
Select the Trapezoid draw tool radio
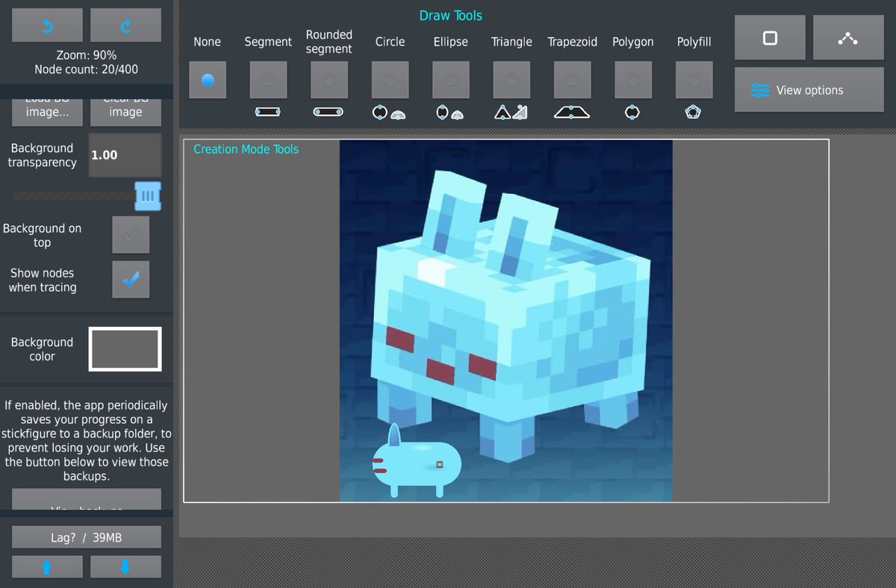573,80
